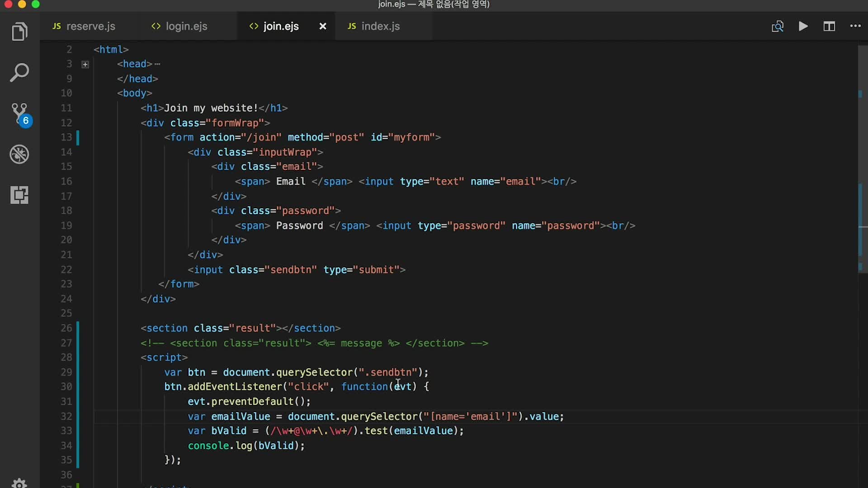
Task: Click line number 32 in the gutter
Action: (66, 417)
